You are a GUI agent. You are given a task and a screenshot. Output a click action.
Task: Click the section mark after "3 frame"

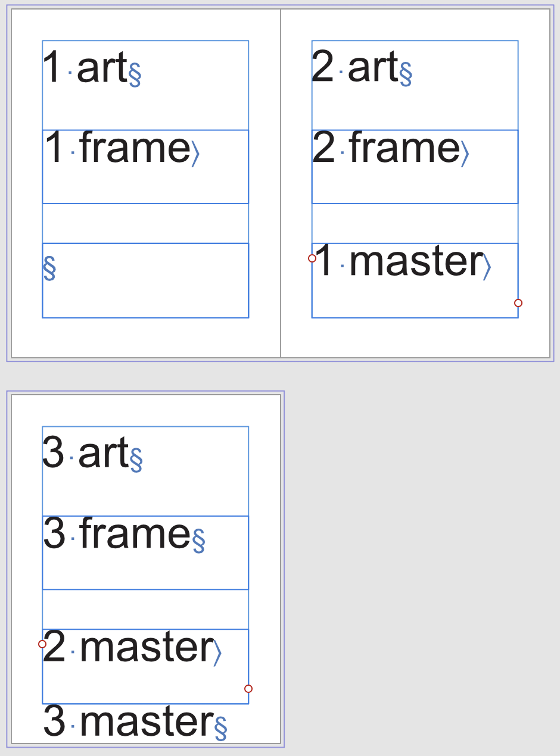(x=198, y=541)
